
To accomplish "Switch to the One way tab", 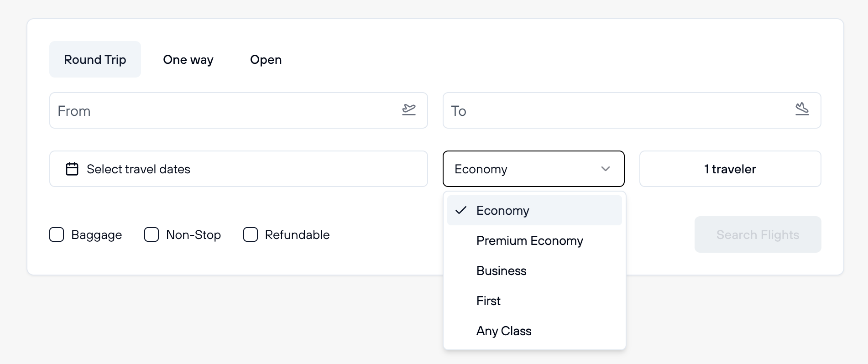I will coord(188,59).
